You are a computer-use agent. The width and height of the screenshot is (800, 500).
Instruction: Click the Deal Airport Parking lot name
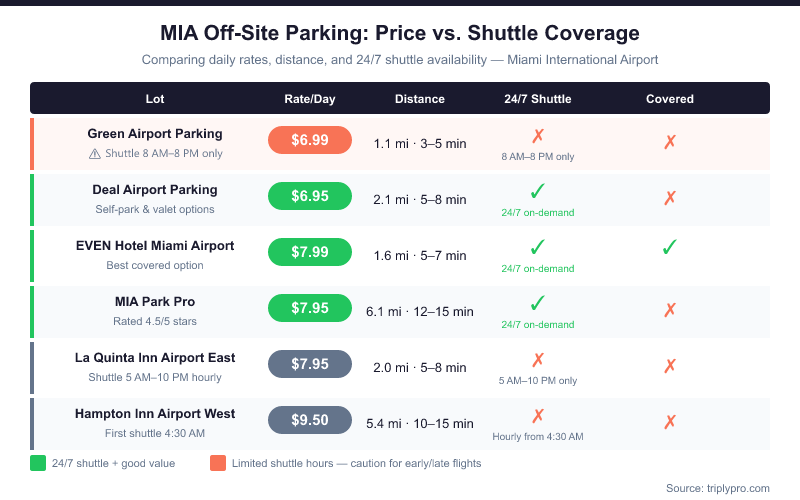pos(155,189)
